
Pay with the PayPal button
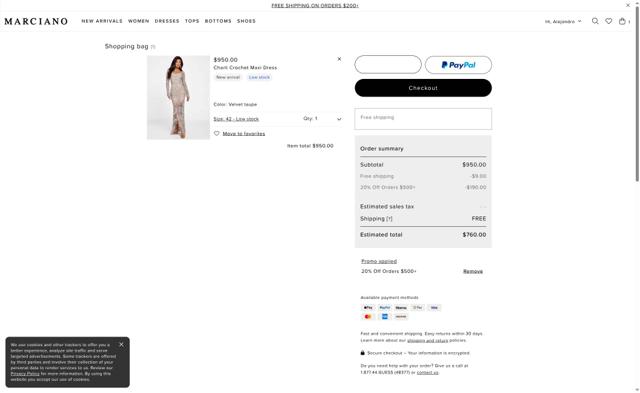[x=458, y=65]
